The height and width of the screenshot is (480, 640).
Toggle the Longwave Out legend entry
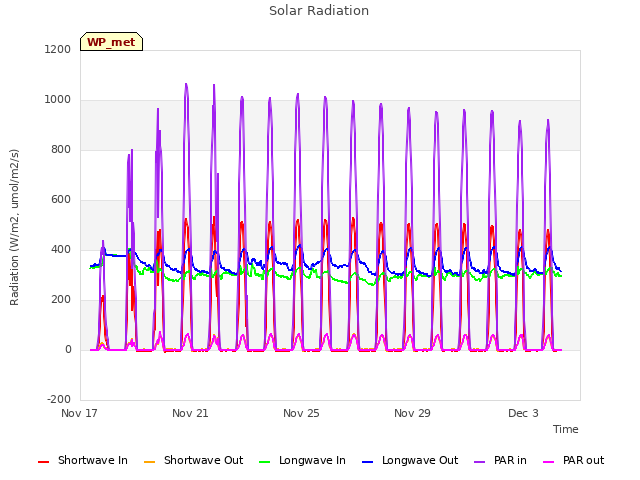[410, 460]
